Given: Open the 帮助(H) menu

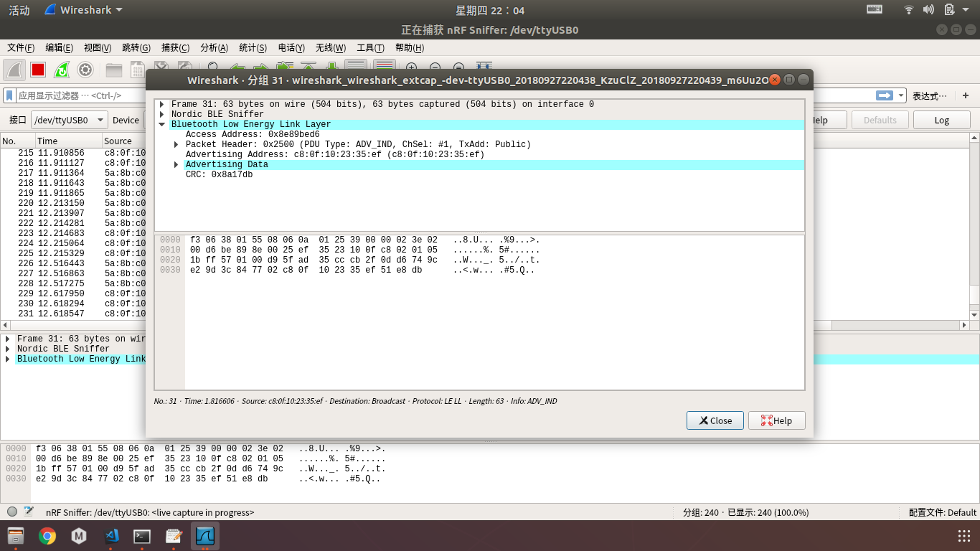Looking at the screenshot, I should (x=409, y=47).
